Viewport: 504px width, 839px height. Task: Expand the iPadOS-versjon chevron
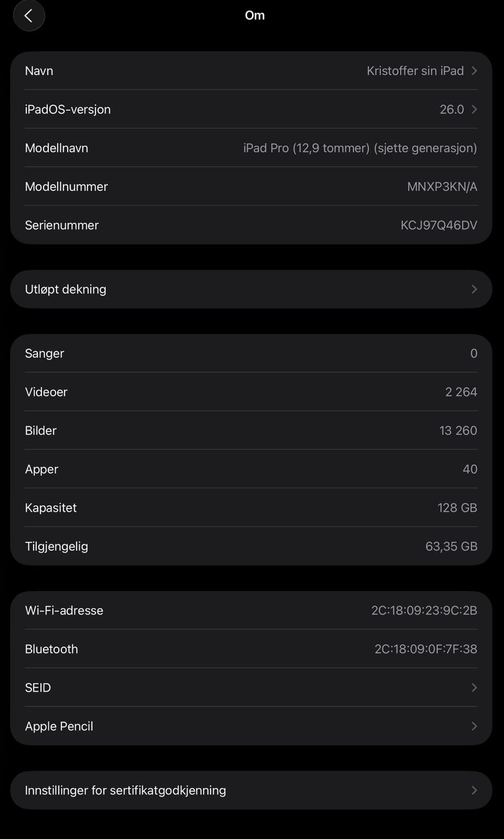[x=474, y=109]
